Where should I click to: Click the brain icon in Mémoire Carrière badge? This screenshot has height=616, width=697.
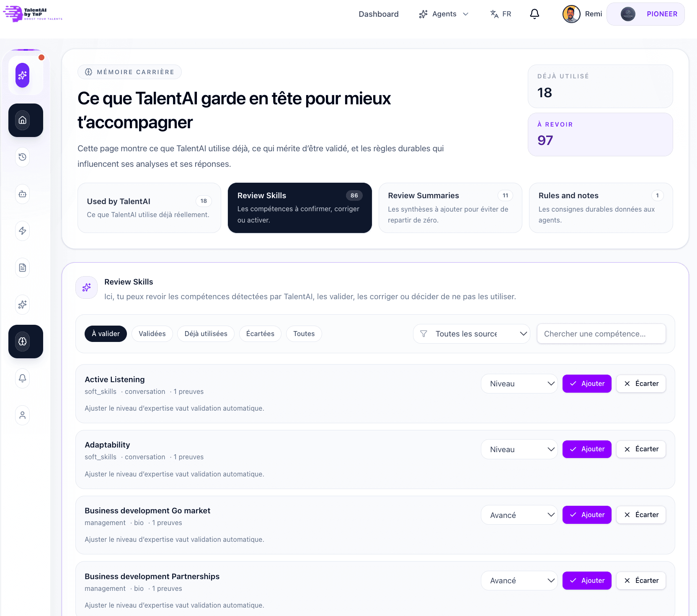tap(89, 72)
